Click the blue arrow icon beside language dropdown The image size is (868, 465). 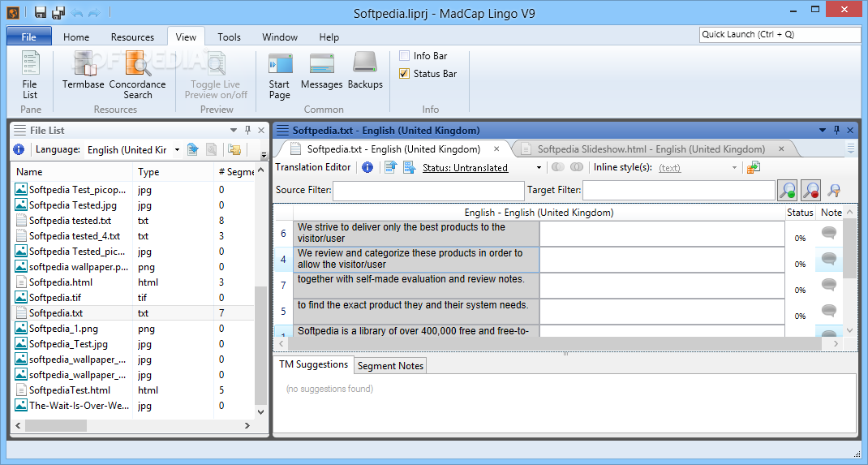tap(192, 149)
